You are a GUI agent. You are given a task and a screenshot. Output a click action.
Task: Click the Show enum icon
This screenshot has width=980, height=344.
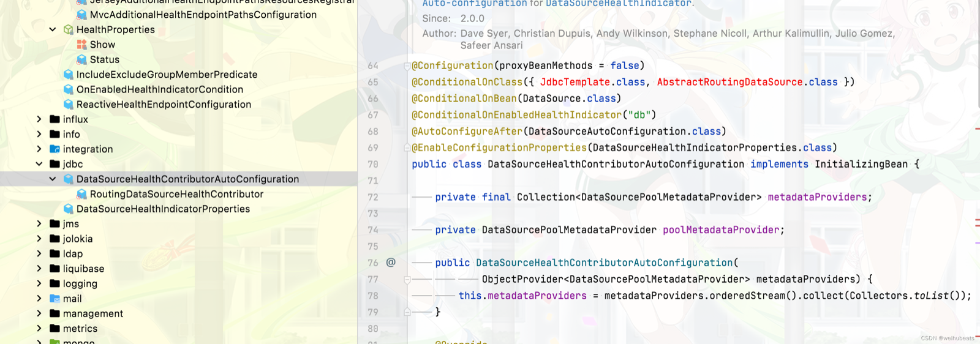pos(82,45)
